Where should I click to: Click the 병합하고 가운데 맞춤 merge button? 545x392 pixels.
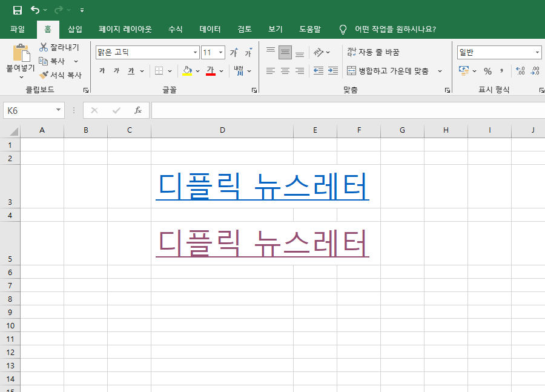[x=388, y=71]
